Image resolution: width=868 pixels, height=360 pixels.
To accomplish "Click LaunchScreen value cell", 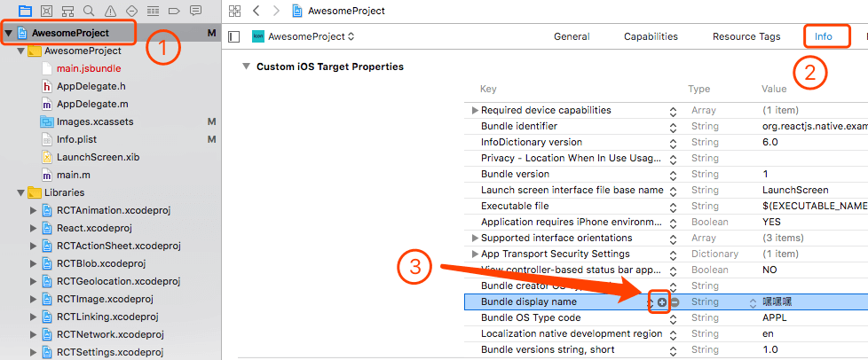I will pos(795,190).
